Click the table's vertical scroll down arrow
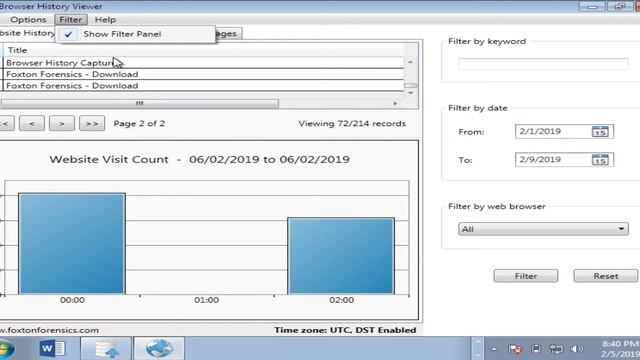 coord(410,93)
